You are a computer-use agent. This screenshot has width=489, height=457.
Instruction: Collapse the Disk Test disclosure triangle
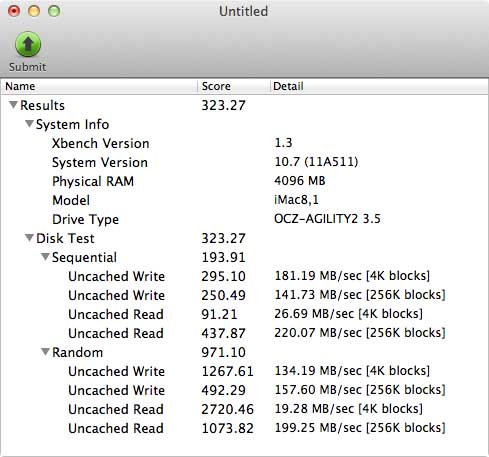(x=29, y=238)
